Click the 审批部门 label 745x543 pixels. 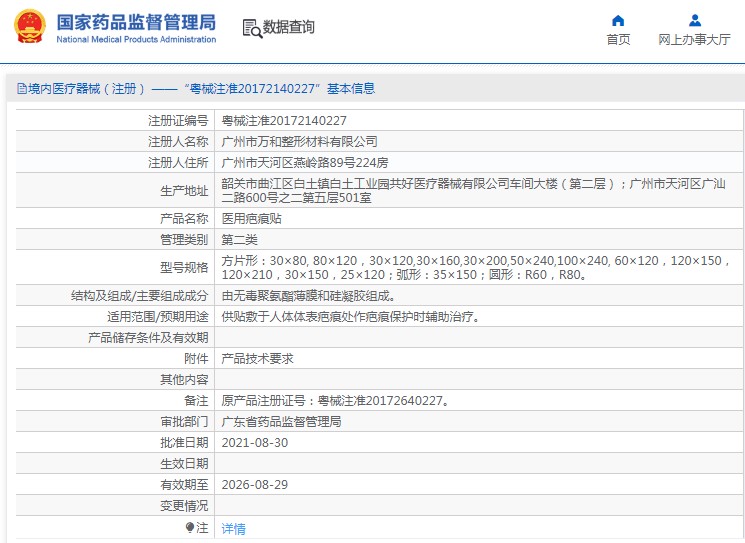click(184, 421)
